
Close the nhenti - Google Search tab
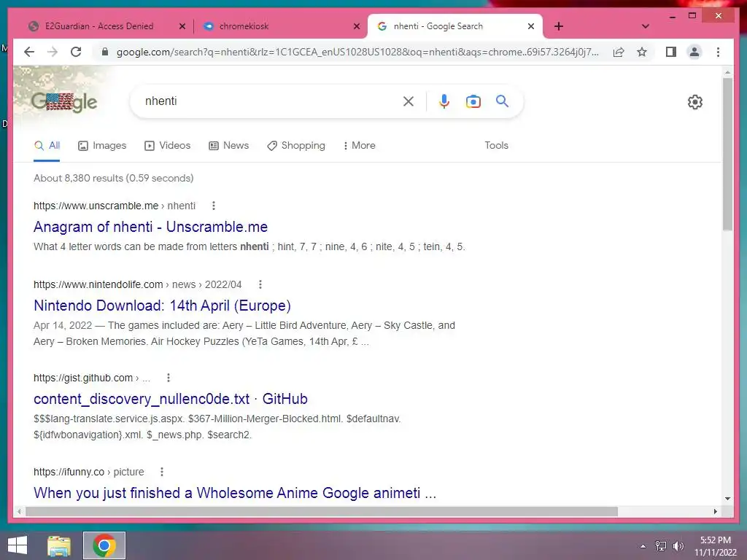[x=531, y=26]
